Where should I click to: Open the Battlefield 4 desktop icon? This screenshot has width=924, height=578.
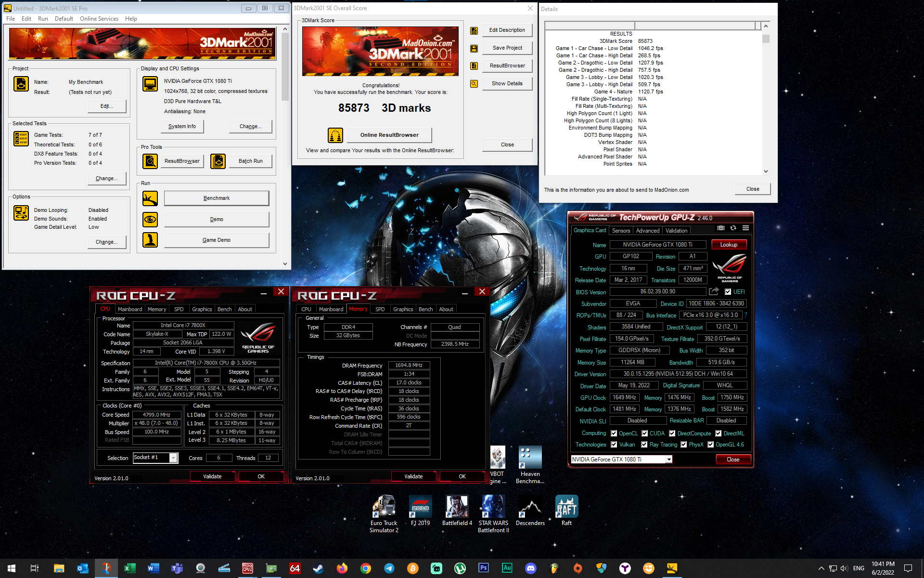coord(457,511)
